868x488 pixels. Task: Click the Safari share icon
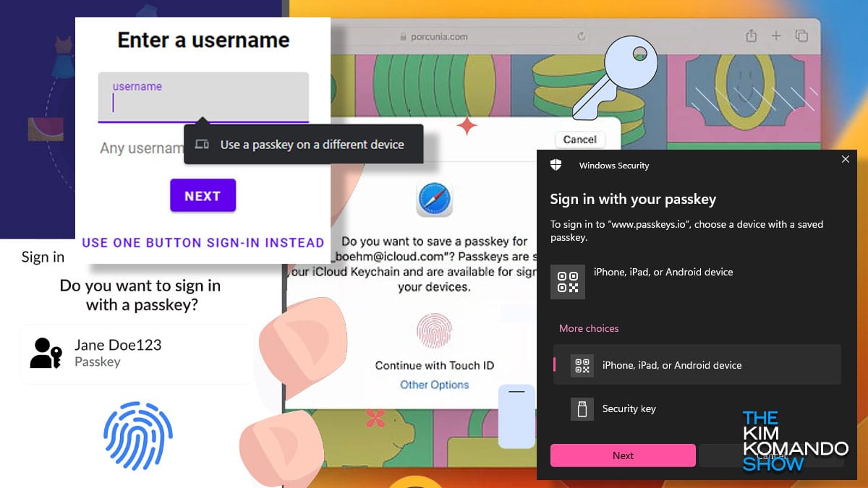752,35
